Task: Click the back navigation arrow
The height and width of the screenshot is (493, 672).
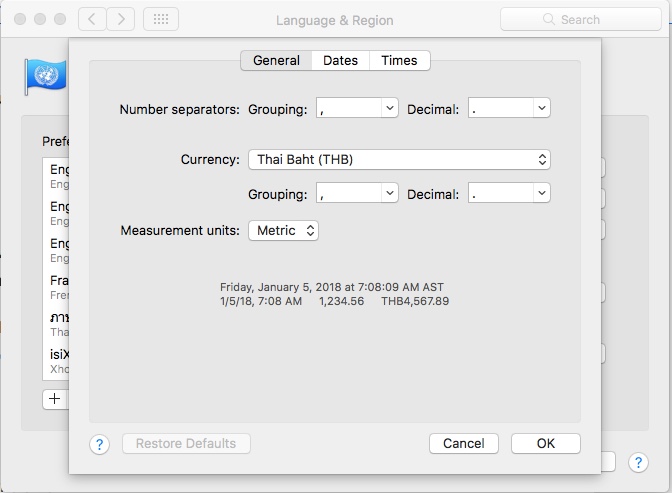Action: click(91, 19)
